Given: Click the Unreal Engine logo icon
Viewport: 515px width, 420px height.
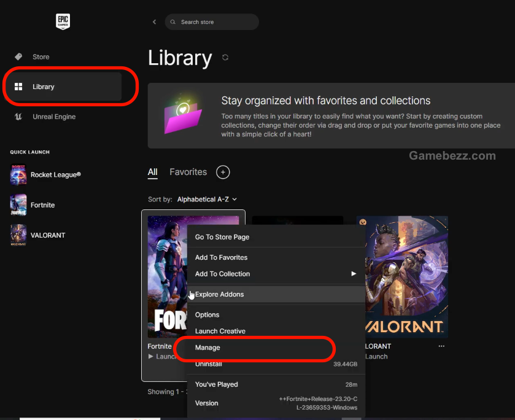Looking at the screenshot, I should pyautogui.click(x=18, y=116).
